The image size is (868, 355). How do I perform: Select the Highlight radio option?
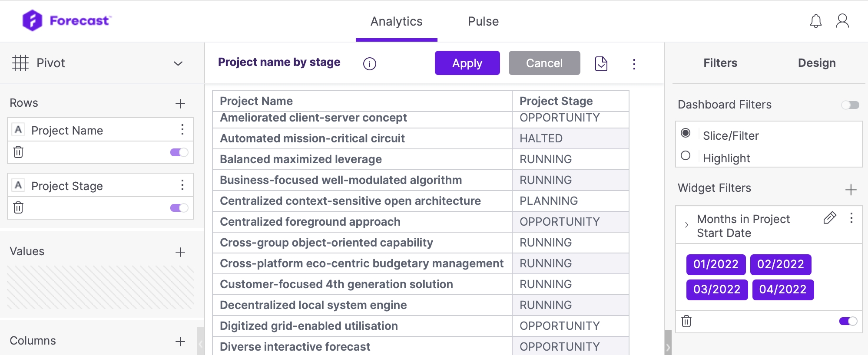pyautogui.click(x=686, y=155)
